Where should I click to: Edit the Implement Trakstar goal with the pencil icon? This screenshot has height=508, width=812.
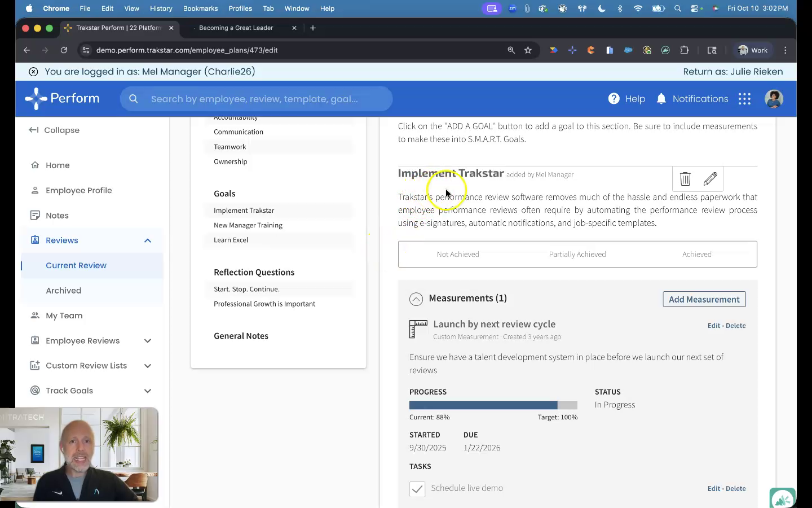pyautogui.click(x=710, y=179)
